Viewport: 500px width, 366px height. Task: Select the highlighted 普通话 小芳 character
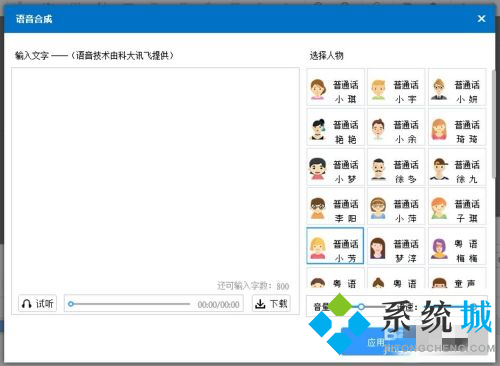[x=335, y=246]
